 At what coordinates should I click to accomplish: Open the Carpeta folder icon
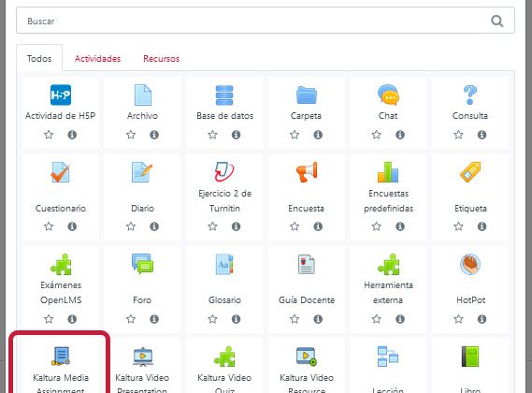(307, 95)
